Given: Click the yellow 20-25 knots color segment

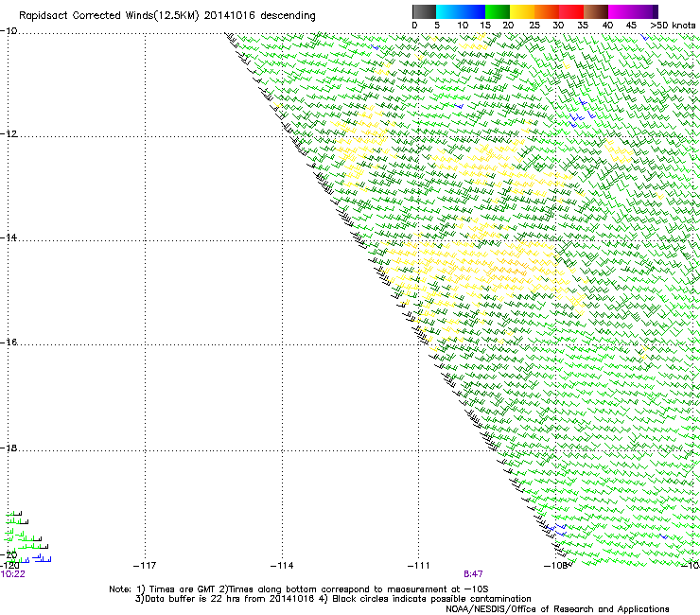Looking at the screenshot, I should 522,11.
